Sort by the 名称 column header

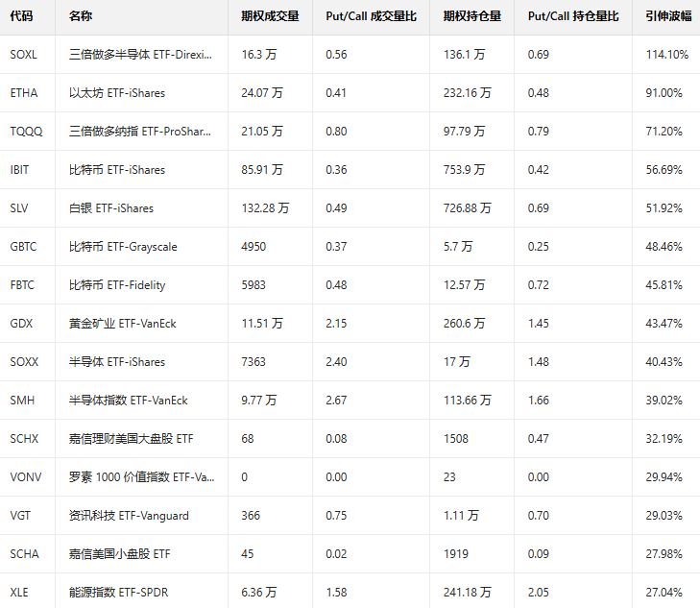81,16
